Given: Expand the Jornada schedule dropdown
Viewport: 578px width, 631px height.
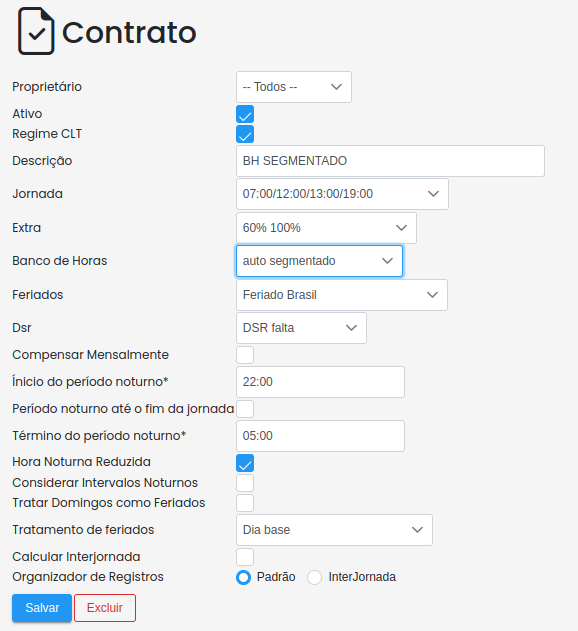Looking at the screenshot, I should click(x=342, y=194).
